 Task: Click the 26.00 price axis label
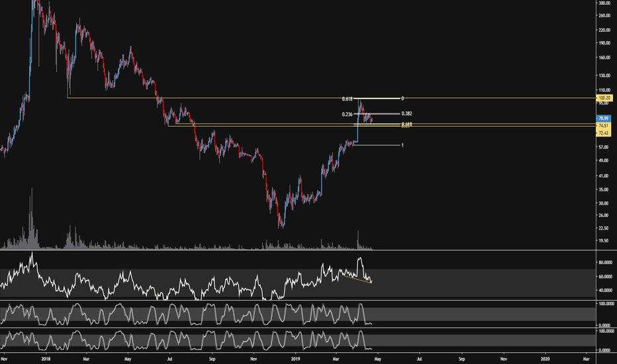tap(603, 216)
